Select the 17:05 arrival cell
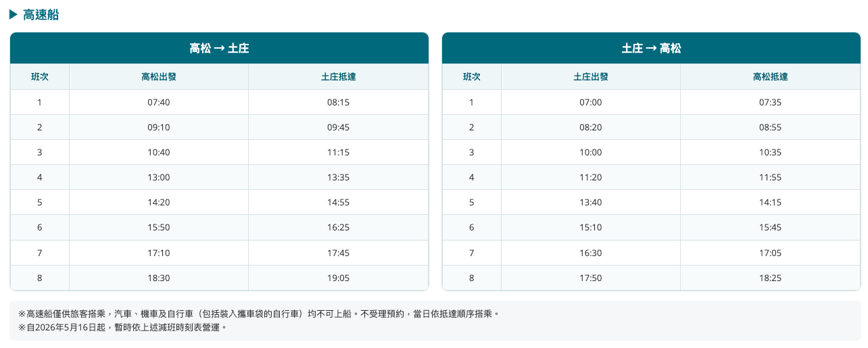868x348 pixels. pos(770,253)
